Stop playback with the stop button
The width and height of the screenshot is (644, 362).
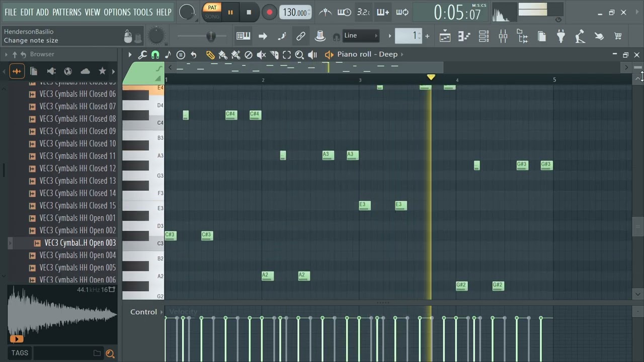pyautogui.click(x=249, y=13)
